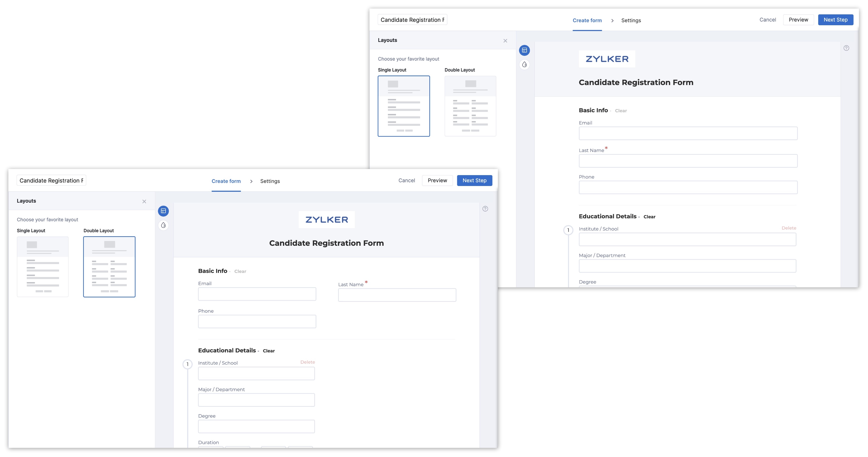Viewport: 868px width, 457px height.
Task: Click the theme droplet icon in upper window
Action: [524, 64]
